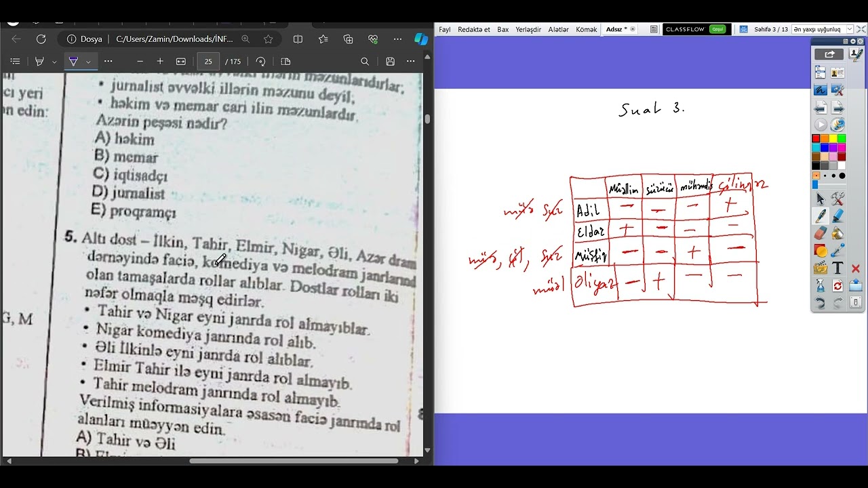Pick the Fill bucket tool
Viewport: 868px width, 488px height.
pos(837,233)
